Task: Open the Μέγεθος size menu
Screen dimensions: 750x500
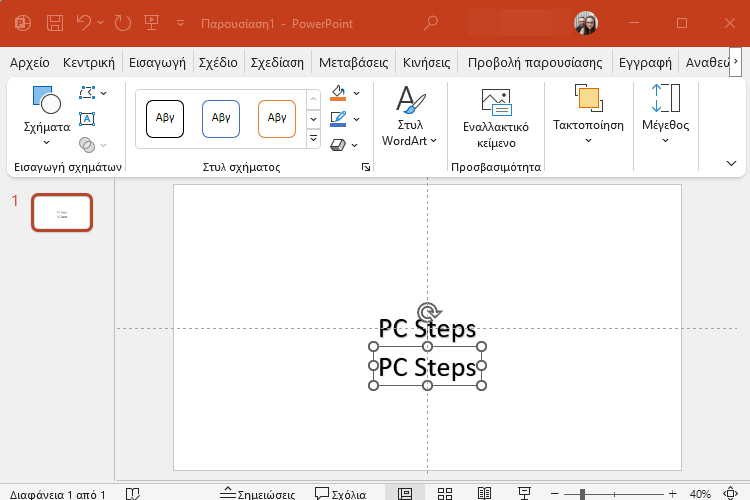Action: 665,115
